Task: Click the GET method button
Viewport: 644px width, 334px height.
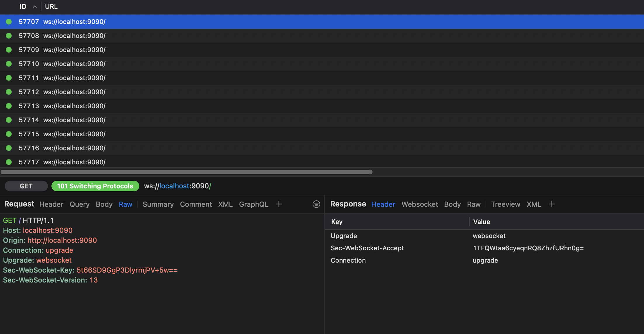Action: coord(26,186)
